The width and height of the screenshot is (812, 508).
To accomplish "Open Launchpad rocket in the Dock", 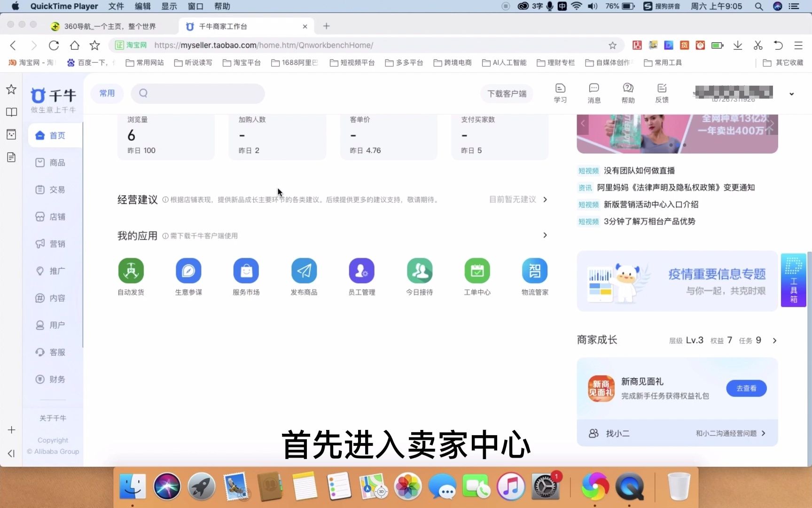I will tap(201, 486).
